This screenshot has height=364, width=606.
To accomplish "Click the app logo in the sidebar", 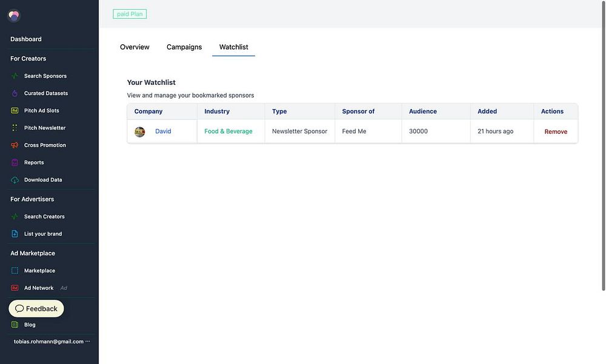I will [x=14, y=16].
